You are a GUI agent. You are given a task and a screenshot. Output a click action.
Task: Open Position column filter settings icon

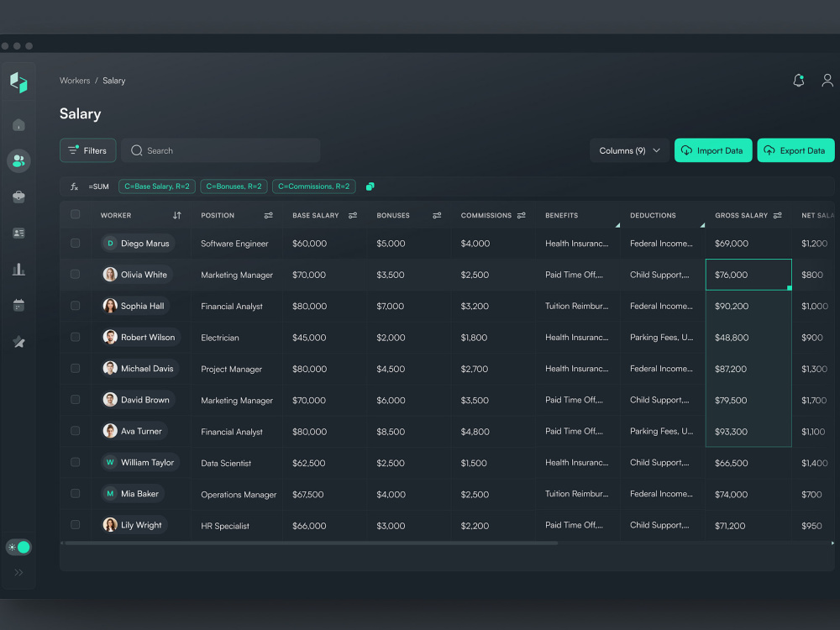pyautogui.click(x=269, y=215)
